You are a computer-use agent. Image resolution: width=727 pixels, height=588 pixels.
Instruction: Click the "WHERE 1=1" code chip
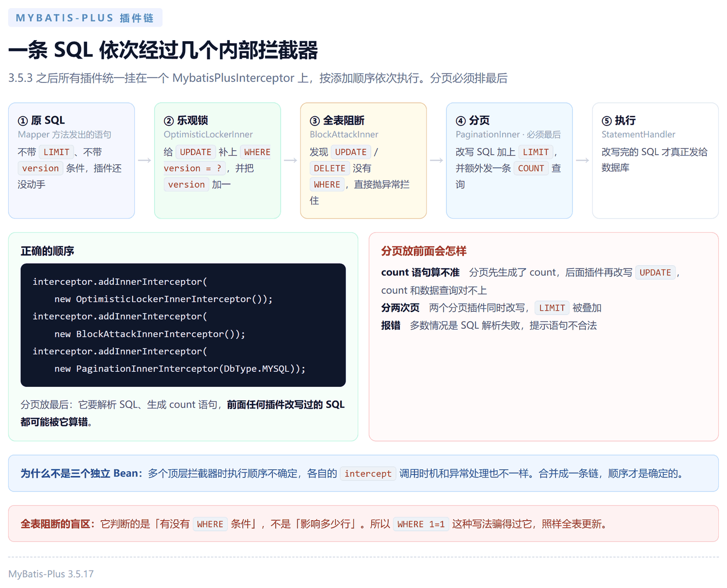(421, 524)
